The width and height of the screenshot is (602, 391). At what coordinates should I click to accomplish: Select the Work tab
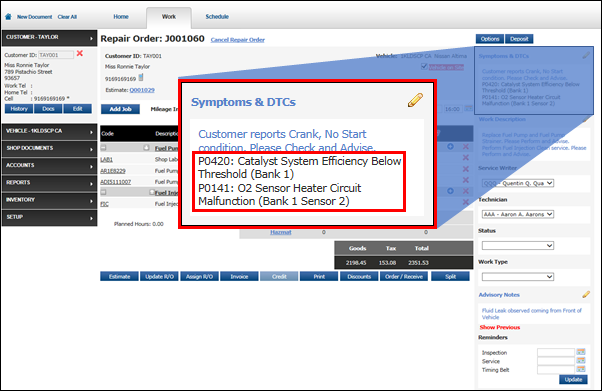(169, 17)
